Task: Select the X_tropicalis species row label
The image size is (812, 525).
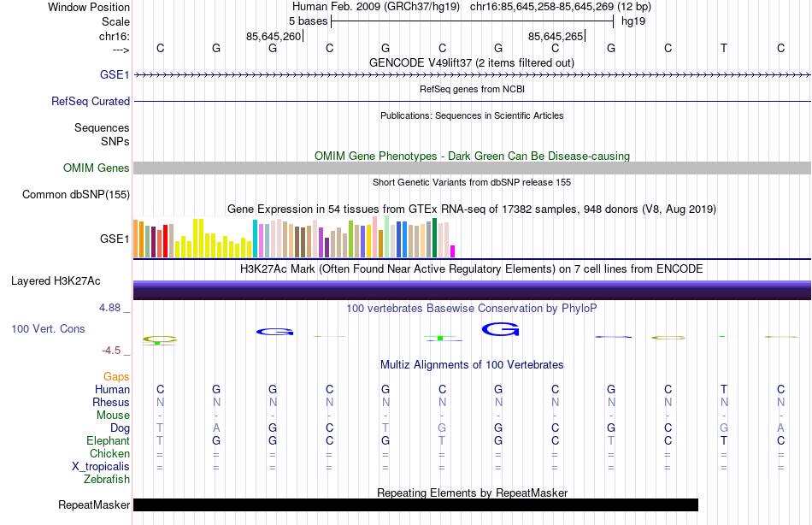Action: (101, 466)
